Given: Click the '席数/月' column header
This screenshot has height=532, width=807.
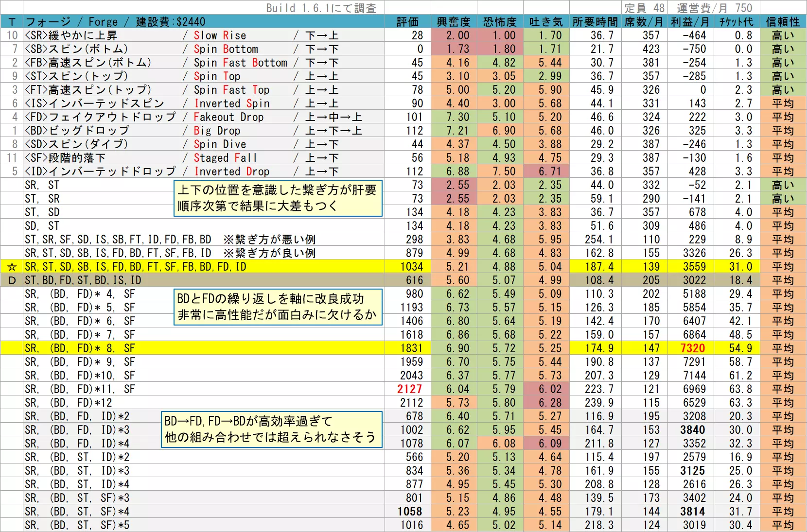Looking at the screenshot, I should point(644,21).
